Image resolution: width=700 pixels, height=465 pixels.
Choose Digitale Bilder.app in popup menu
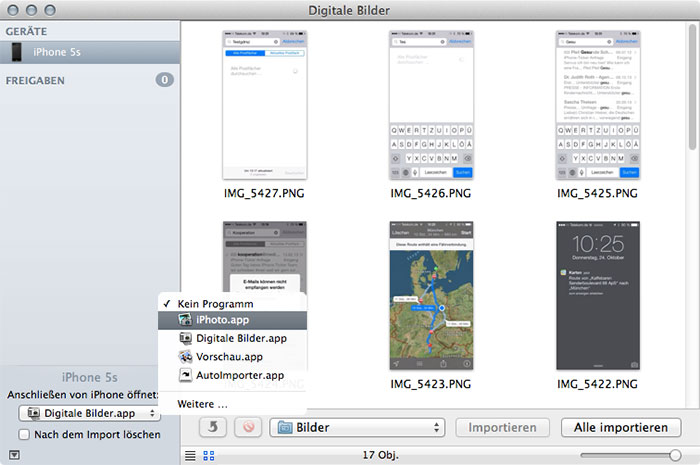[x=232, y=338]
